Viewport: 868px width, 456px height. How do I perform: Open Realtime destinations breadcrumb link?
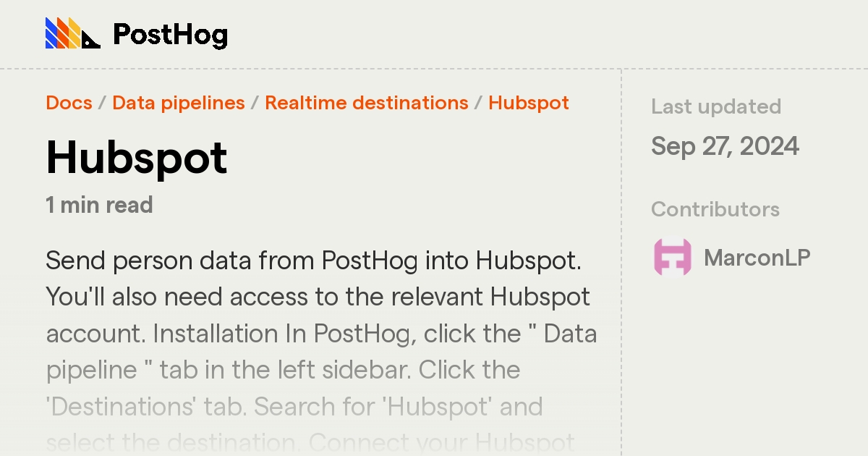367,103
